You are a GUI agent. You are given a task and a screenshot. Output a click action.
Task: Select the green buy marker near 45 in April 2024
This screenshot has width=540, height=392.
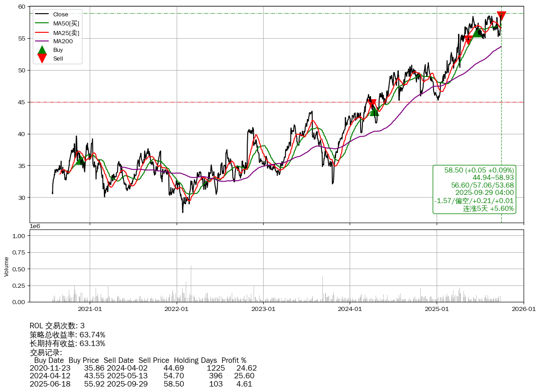374,111
